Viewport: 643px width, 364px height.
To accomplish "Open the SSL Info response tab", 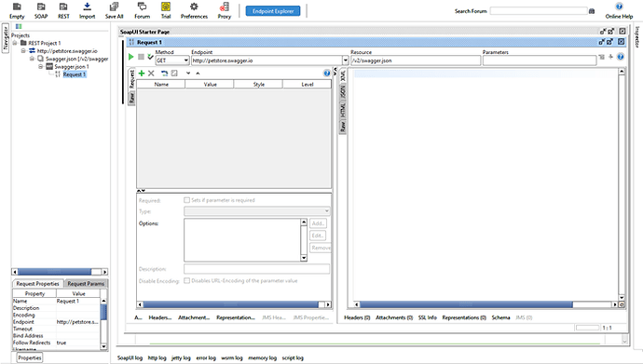I will tap(428, 317).
